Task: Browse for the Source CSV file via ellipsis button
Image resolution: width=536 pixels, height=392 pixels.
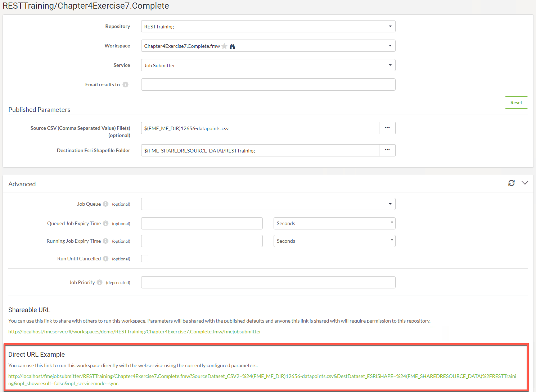Action: point(387,128)
